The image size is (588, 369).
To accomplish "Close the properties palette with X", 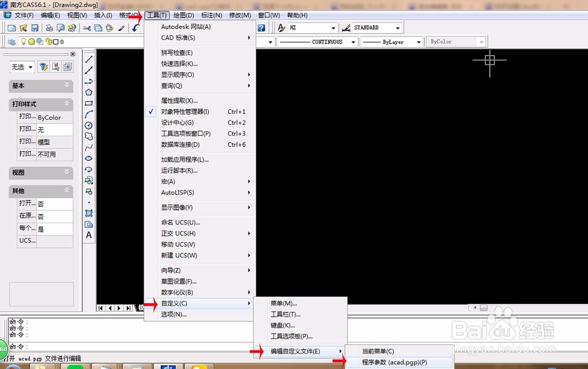I will (73, 54).
